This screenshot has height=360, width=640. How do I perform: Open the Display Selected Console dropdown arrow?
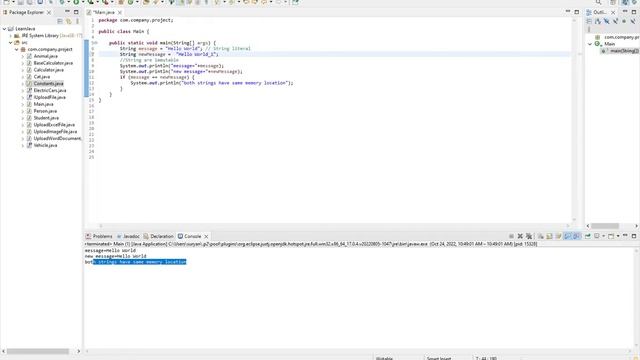pos(603,236)
